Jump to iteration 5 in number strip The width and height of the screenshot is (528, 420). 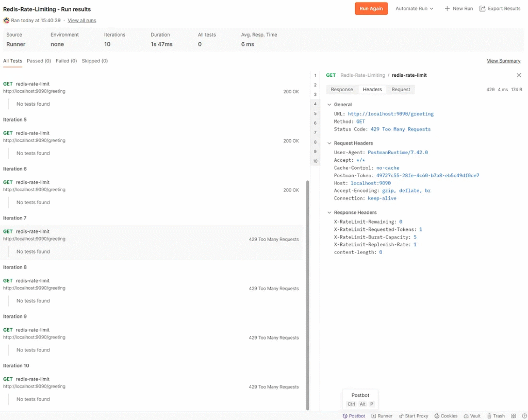tap(315, 114)
